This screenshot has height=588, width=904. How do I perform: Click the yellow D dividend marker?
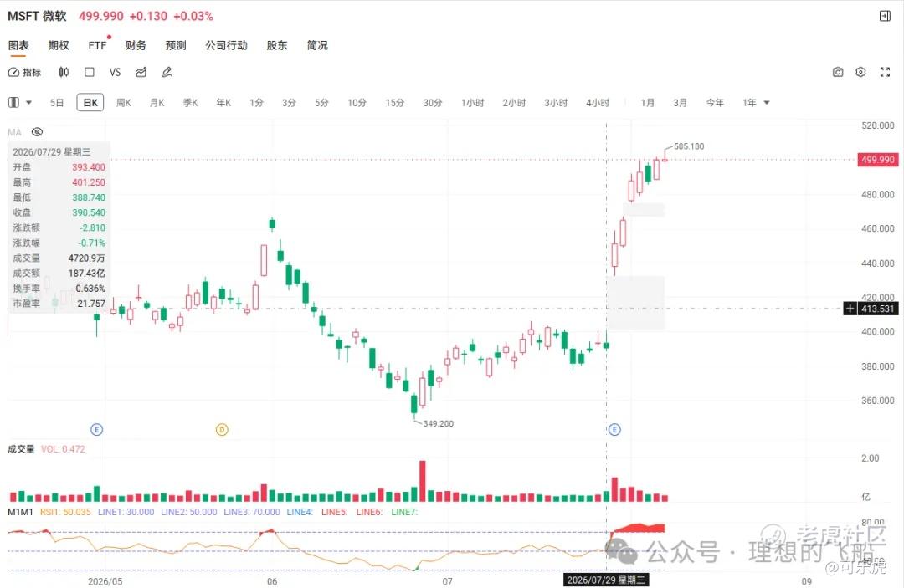222,430
